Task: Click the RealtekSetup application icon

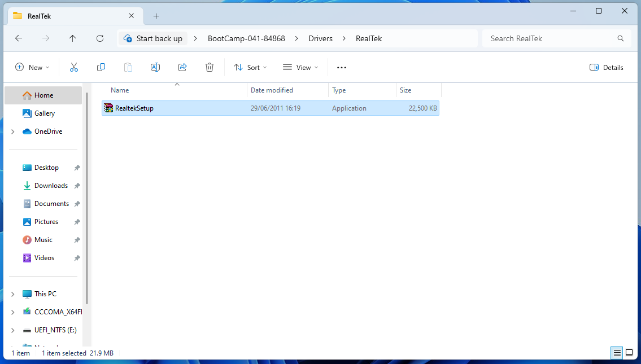Action: click(108, 108)
